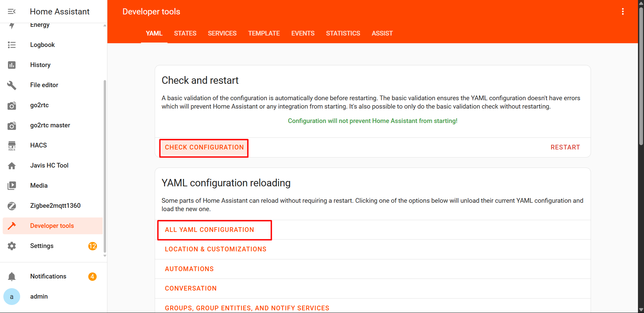Open the TEMPLATE tab
This screenshot has width=644, height=313.
tap(264, 33)
